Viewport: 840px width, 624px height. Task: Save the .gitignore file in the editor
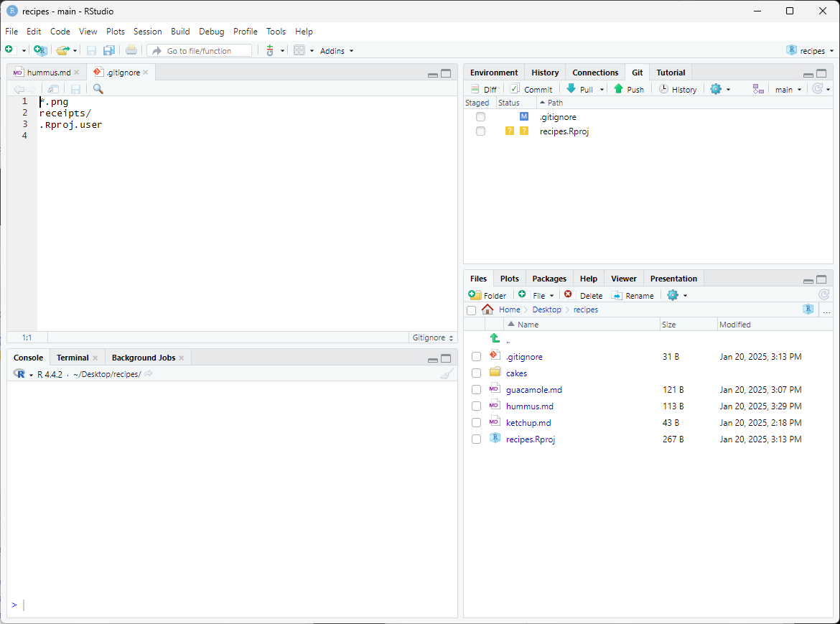(75, 88)
